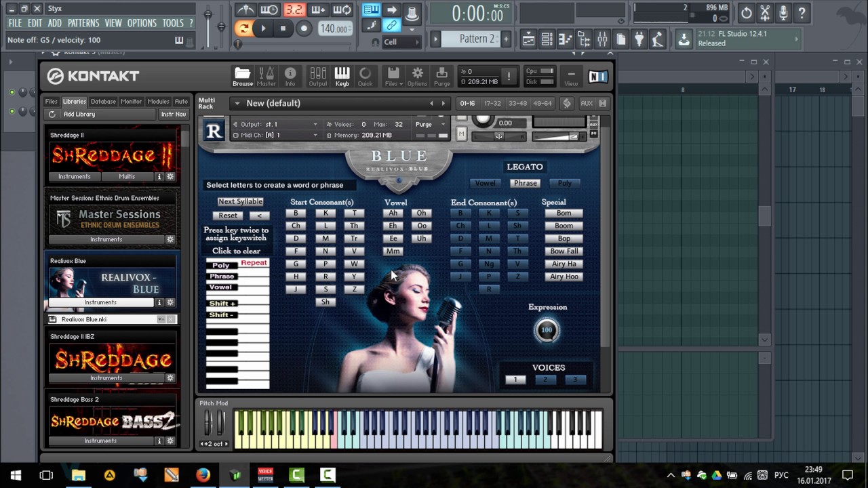Screen dimensions: 868x488
Task: Click FL Studio play button
Action: point(263,28)
